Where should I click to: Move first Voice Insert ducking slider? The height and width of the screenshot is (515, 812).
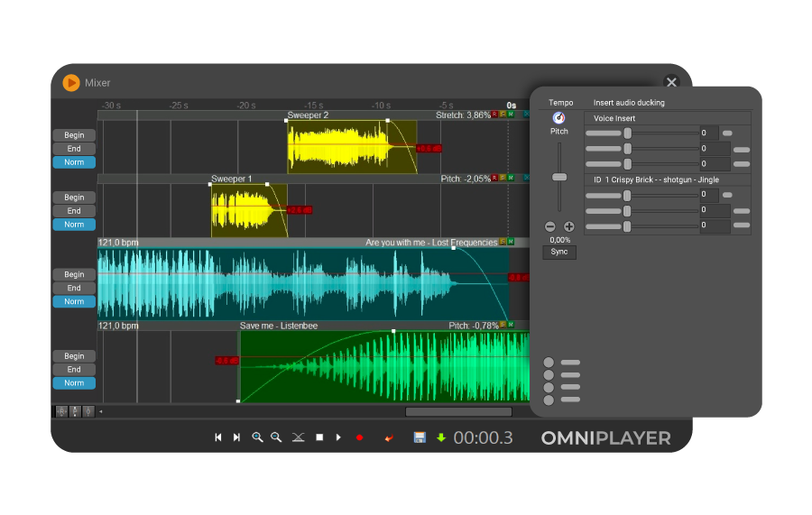pyautogui.click(x=628, y=133)
